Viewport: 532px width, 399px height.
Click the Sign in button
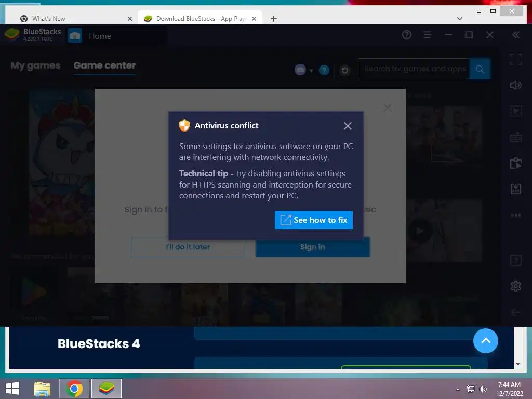(312, 247)
